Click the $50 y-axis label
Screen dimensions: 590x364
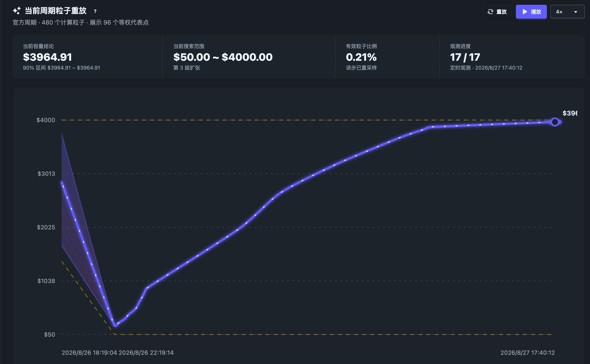coord(50,335)
